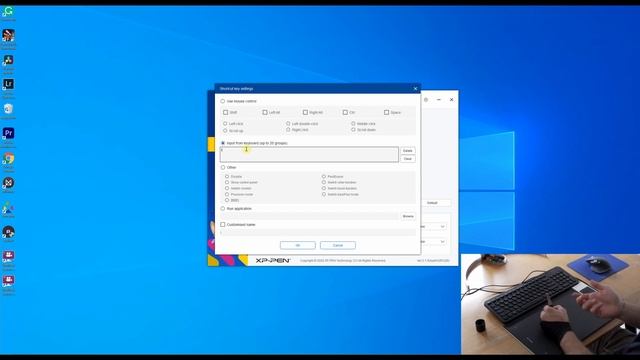Choose the Switch roller function option
The height and width of the screenshot is (360, 640).
click(324, 182)
